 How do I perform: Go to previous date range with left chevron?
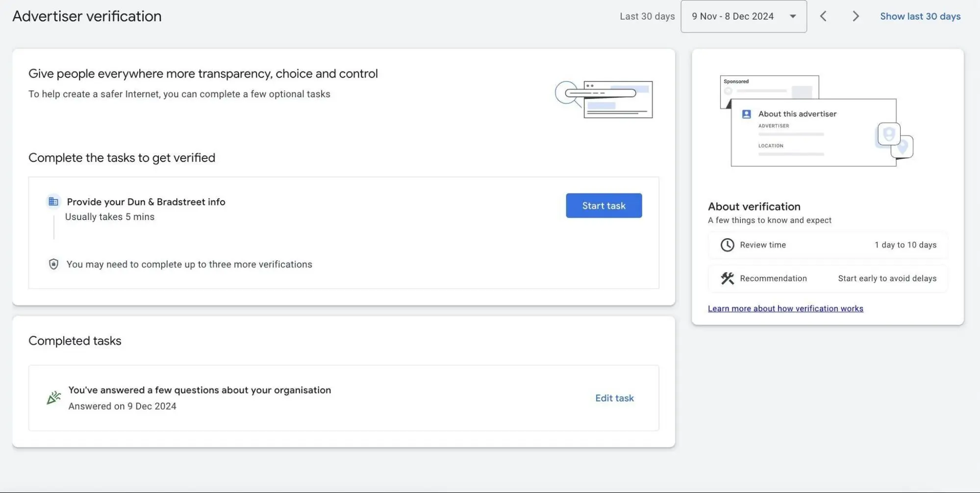coord(823,16)
